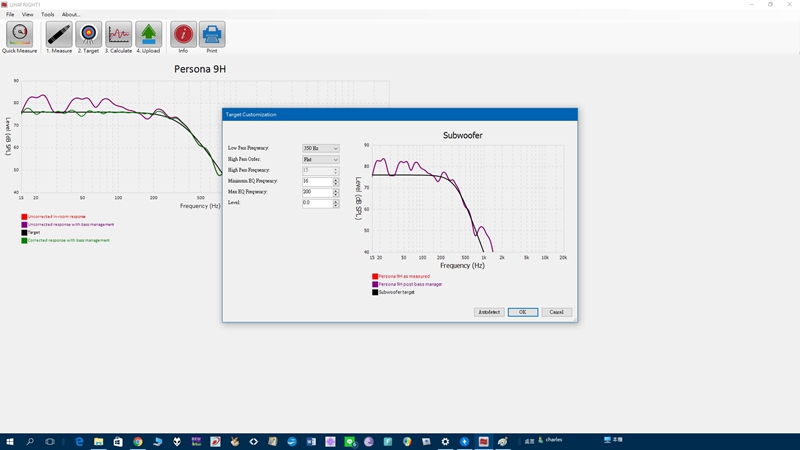The image size is (800, 450).
Task: Click the Max EQ Frequency input field
Action: (317, 192)
